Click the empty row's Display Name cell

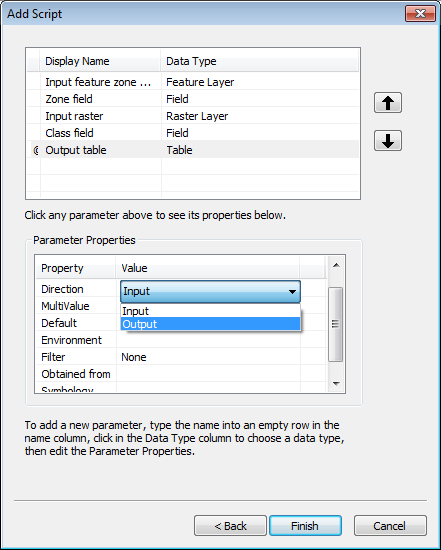click(101, 167)
